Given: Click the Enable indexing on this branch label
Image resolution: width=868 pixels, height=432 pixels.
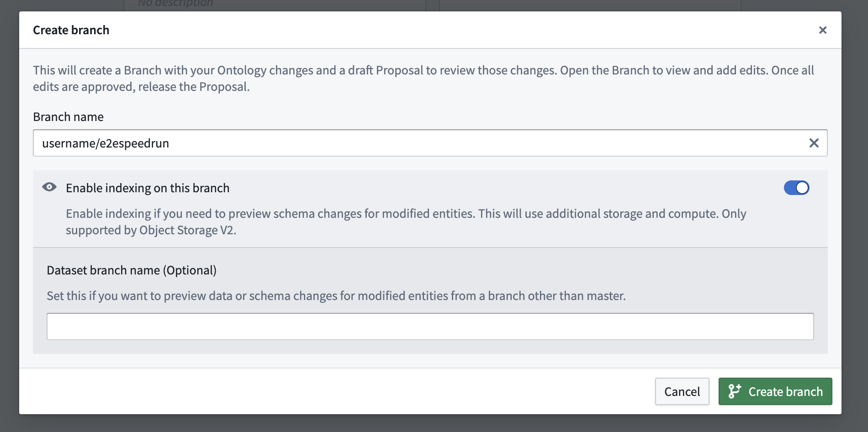Looking at the screenshot, I should [x=148, y=188].
